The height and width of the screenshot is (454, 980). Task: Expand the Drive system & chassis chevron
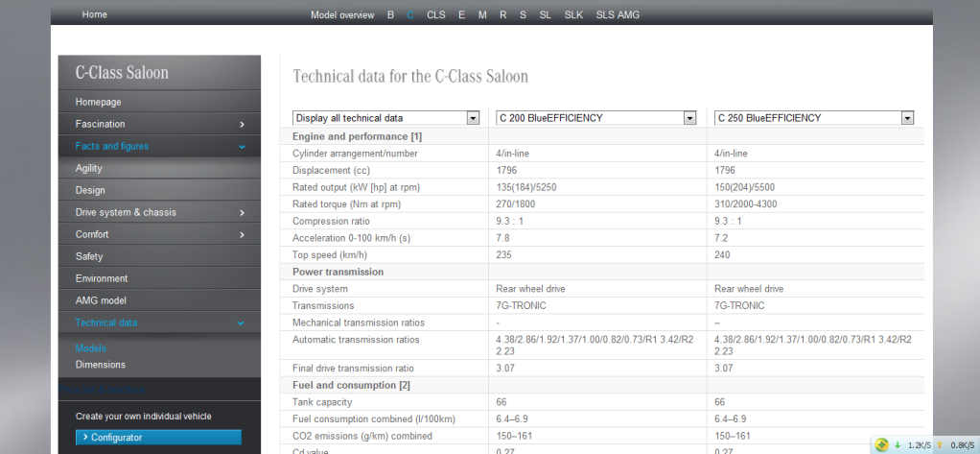pos(242,213)
